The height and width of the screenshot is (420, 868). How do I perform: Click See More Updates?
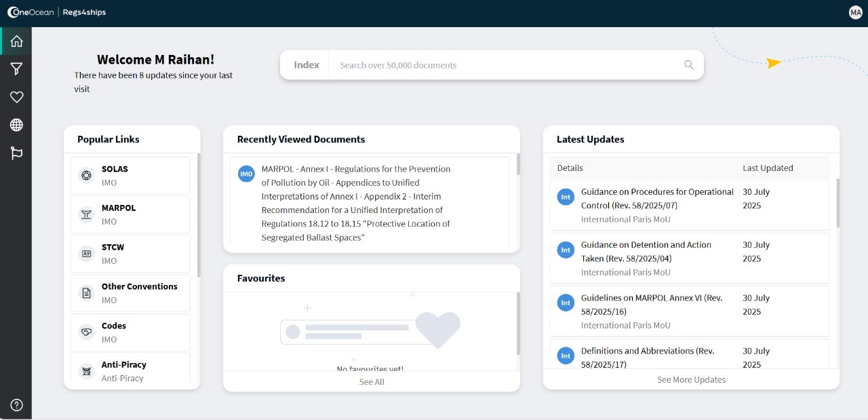[x=691, y=380]
